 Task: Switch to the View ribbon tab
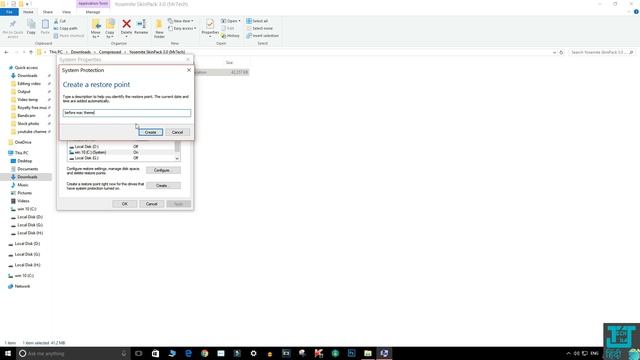(66, 12)
